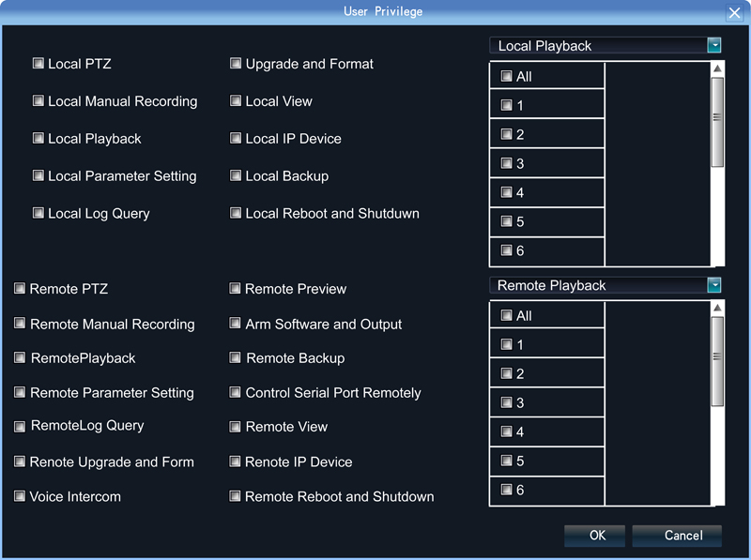Enable Remote PTZ checkbox

click(x=20, y=288)
